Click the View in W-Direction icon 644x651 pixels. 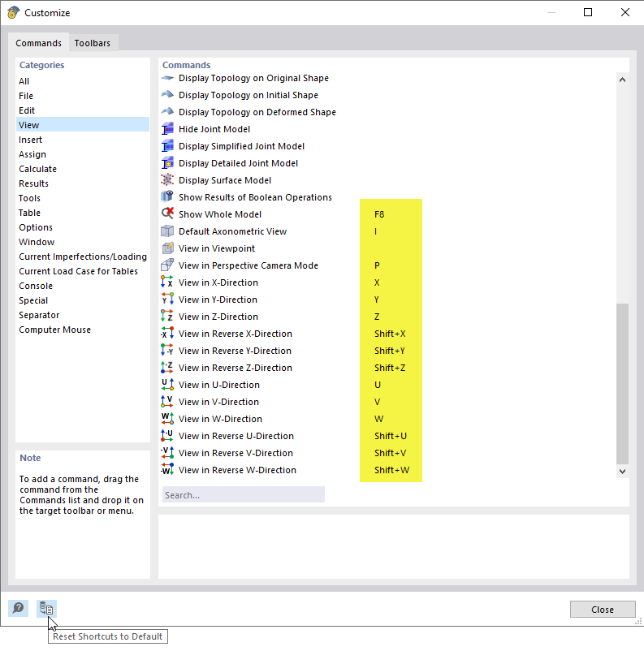coord(167,418)
